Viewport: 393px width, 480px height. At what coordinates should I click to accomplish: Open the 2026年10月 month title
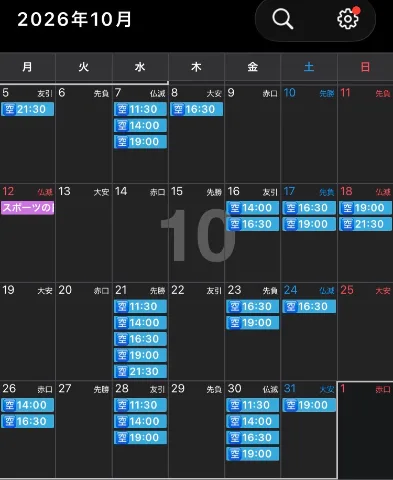(74, 19)
